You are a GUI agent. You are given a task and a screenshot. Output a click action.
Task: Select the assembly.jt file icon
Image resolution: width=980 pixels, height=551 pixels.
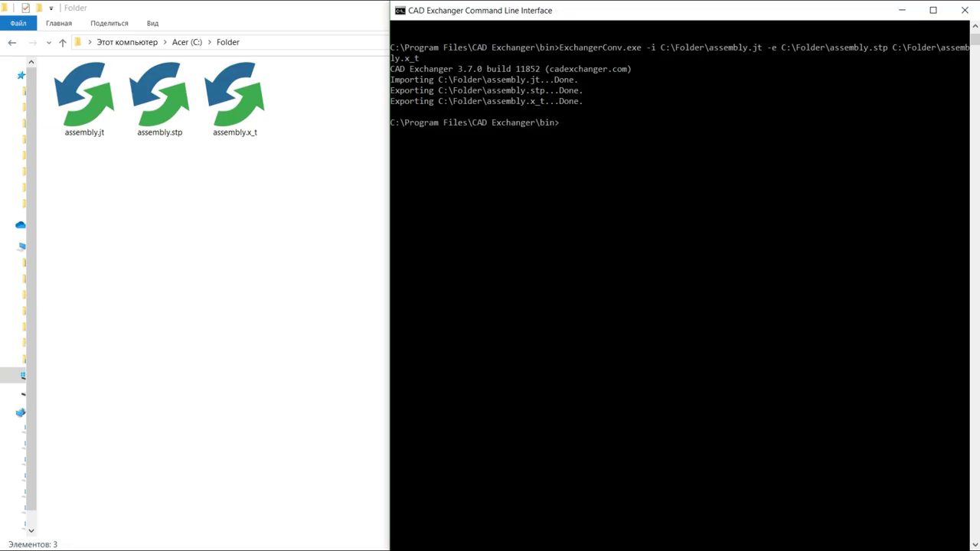pos(84,94)
